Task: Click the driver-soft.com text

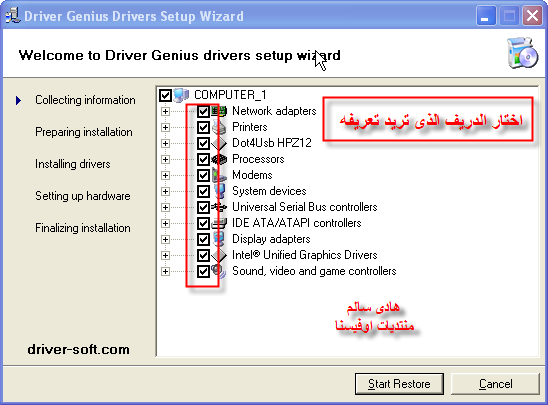Action: tap(79, 349)
